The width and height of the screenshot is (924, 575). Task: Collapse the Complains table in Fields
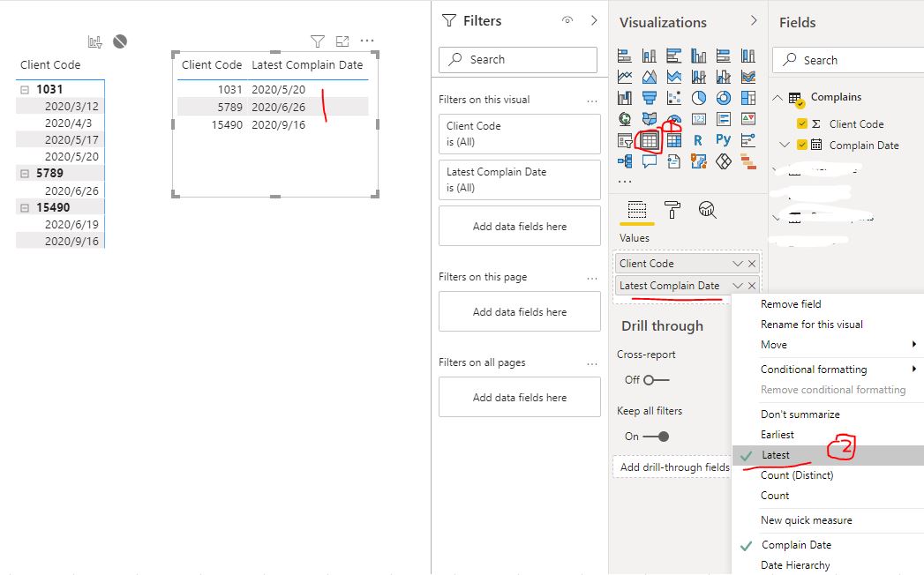tap(778, 98)
